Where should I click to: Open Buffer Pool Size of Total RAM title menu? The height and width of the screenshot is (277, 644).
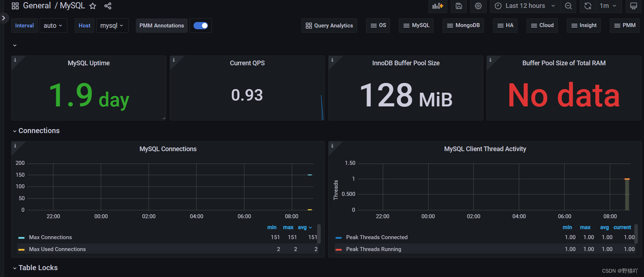coord(564,63)
